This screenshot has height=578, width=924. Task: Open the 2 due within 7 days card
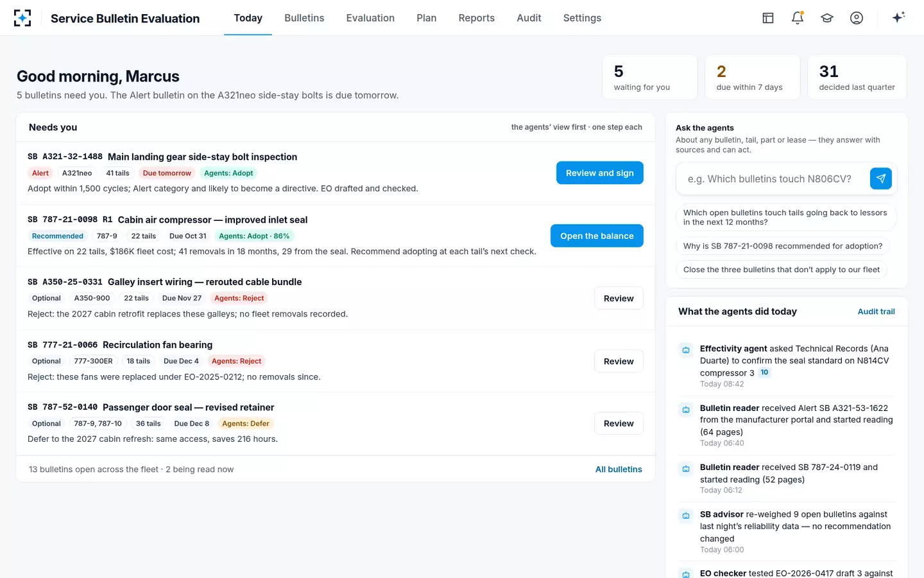752,77
